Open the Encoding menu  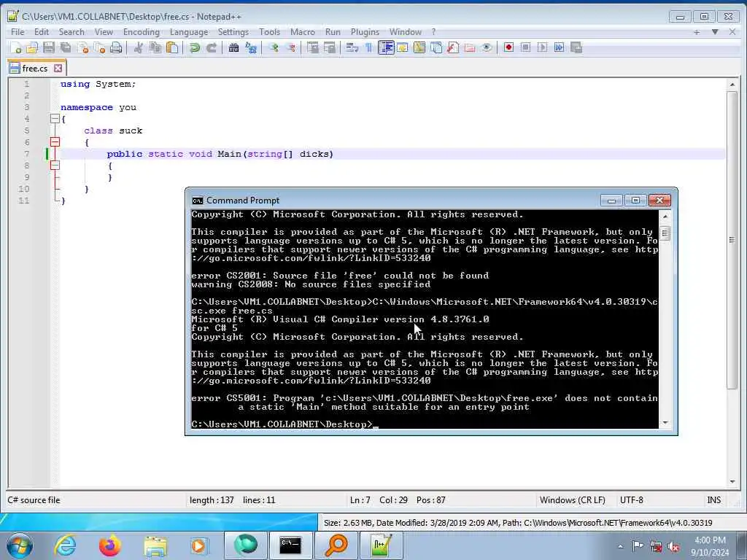coord(141,32)
